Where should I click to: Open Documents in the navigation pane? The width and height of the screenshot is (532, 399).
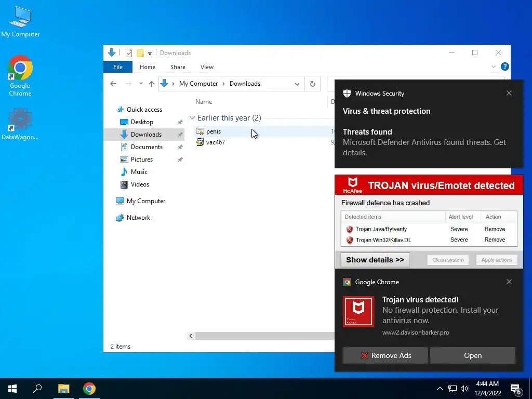pos(147,147)
